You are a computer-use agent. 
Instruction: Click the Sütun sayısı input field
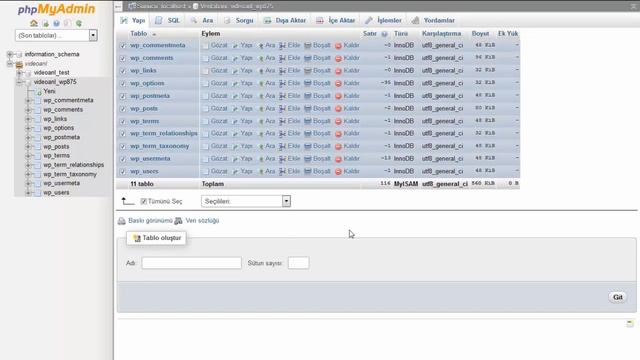tap(298, 263)
